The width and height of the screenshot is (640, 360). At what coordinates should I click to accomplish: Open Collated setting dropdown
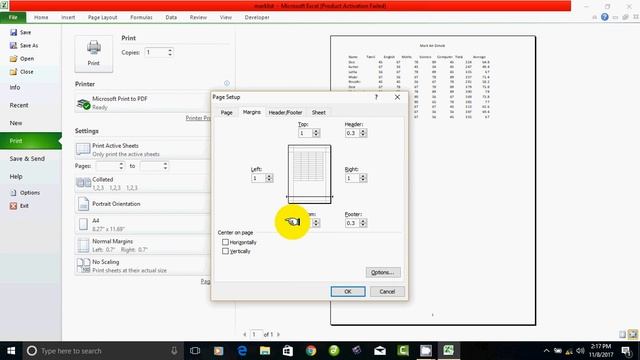tap(143, 183)
